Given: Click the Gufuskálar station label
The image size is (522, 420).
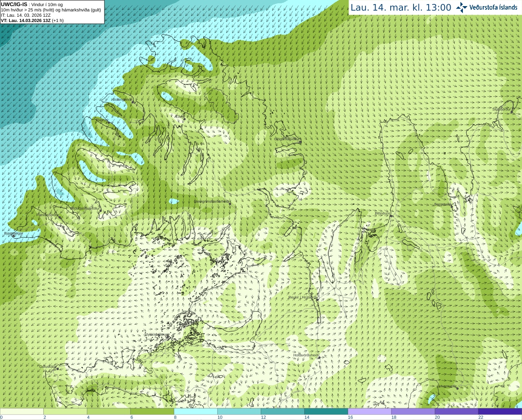Looking at the screenshot, I should (48, 366).
